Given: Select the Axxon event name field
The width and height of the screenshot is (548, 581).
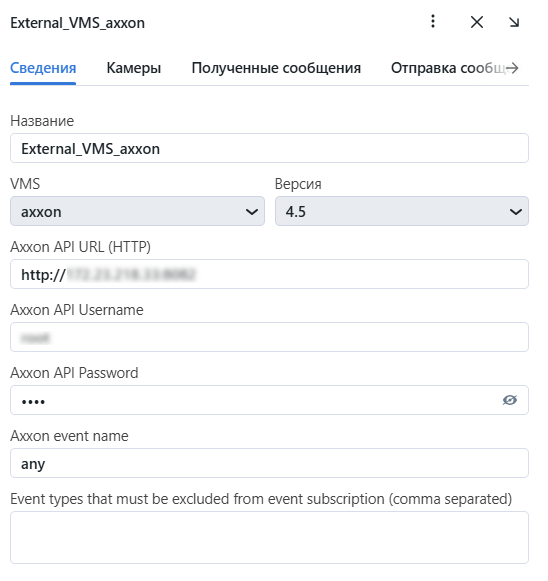Looking at the screenshot, I should (269, 463).
